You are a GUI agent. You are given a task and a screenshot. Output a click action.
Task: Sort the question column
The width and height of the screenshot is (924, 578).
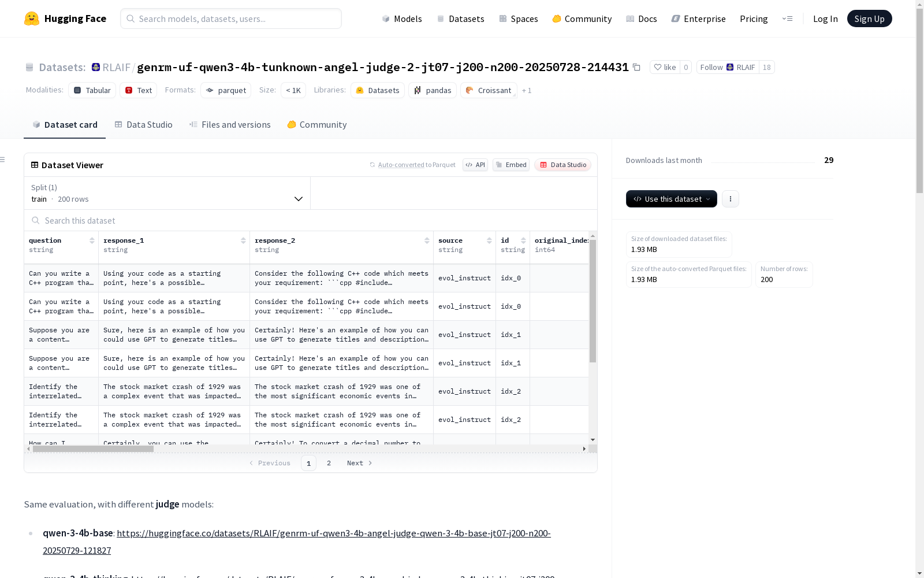(x=92, y=240)
